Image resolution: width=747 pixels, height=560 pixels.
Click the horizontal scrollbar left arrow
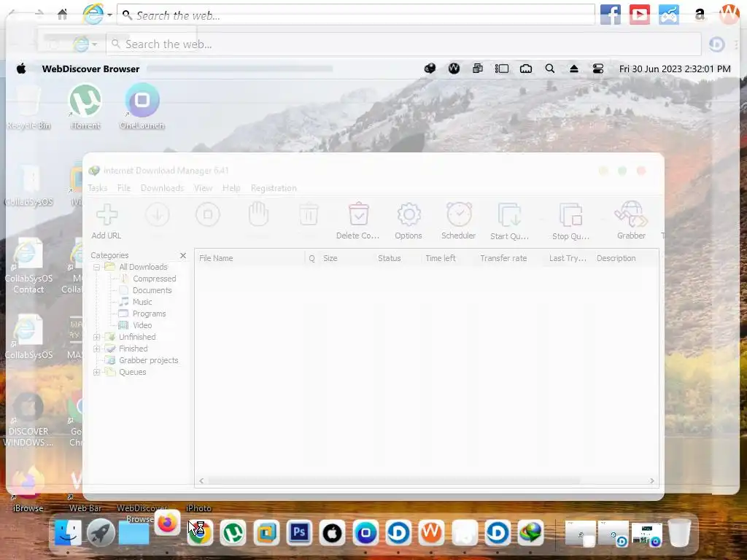pos(201,481)
